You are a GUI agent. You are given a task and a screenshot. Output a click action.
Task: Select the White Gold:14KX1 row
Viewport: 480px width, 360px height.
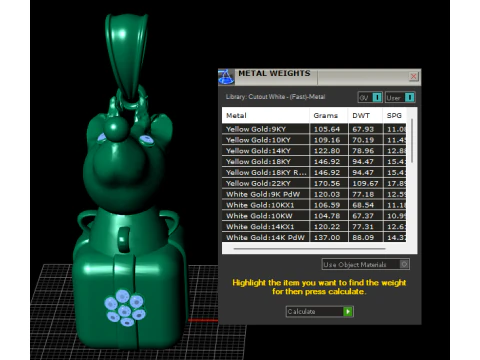coord(314,227)
